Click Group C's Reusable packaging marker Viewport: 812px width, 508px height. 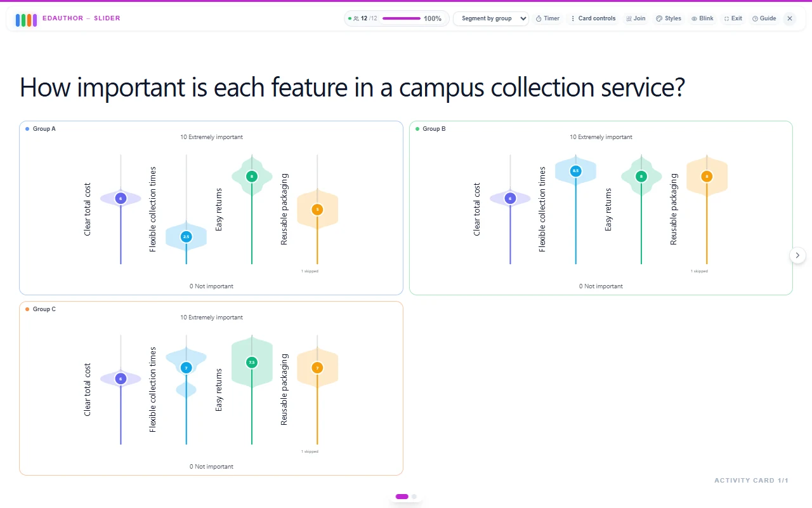tap(318, 368)
